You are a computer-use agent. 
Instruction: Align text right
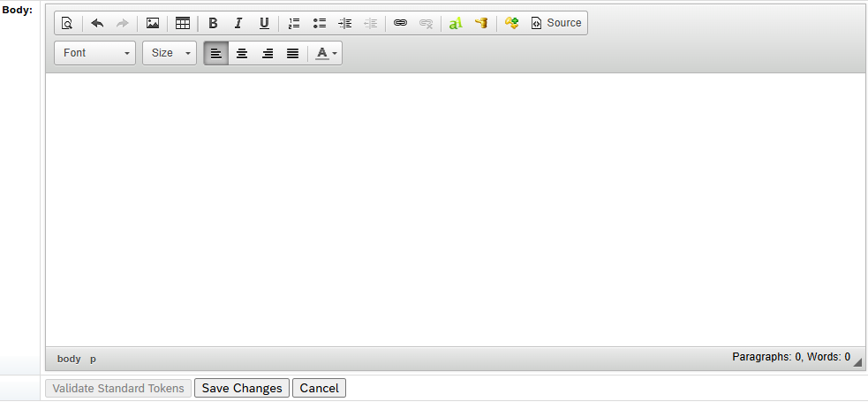[268, 53]
